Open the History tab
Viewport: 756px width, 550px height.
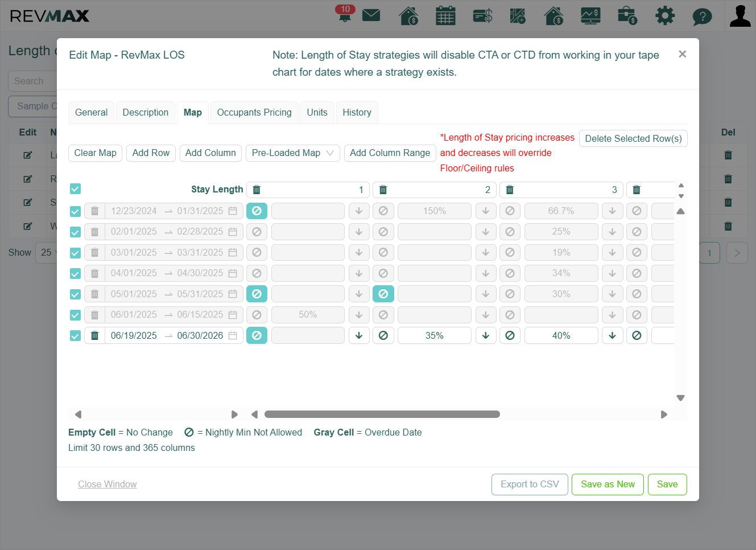(357, 113)
